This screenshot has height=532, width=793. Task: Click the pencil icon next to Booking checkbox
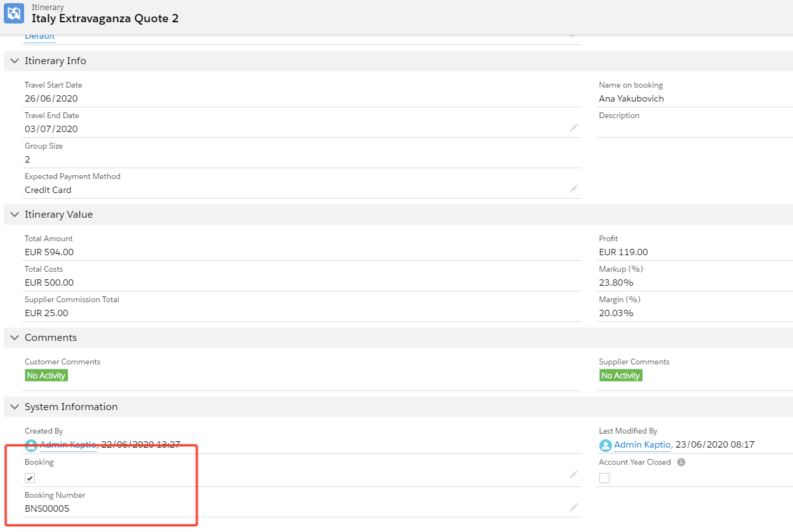(573, 474)
